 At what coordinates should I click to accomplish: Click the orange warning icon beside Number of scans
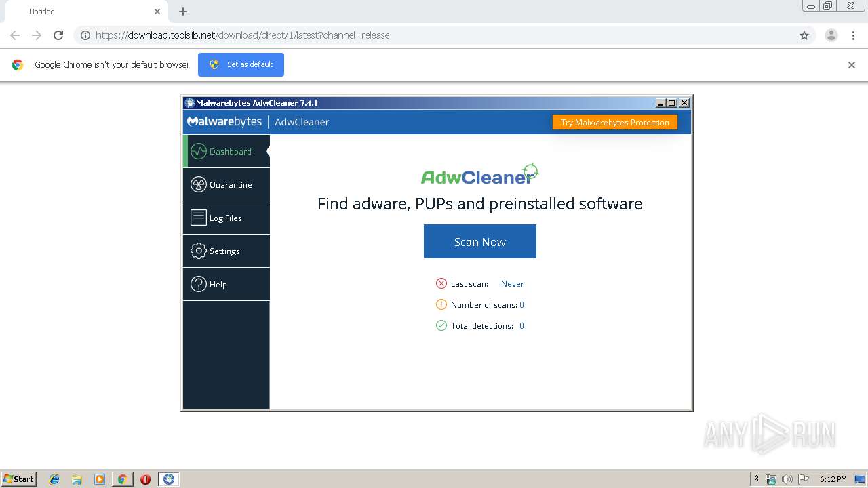[441, 304]
